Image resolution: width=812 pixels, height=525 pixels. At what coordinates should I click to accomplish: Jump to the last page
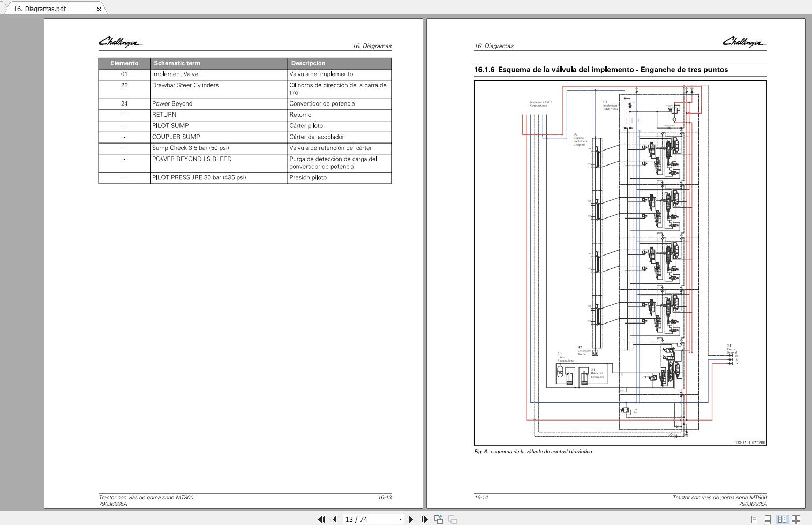point(424,519)
